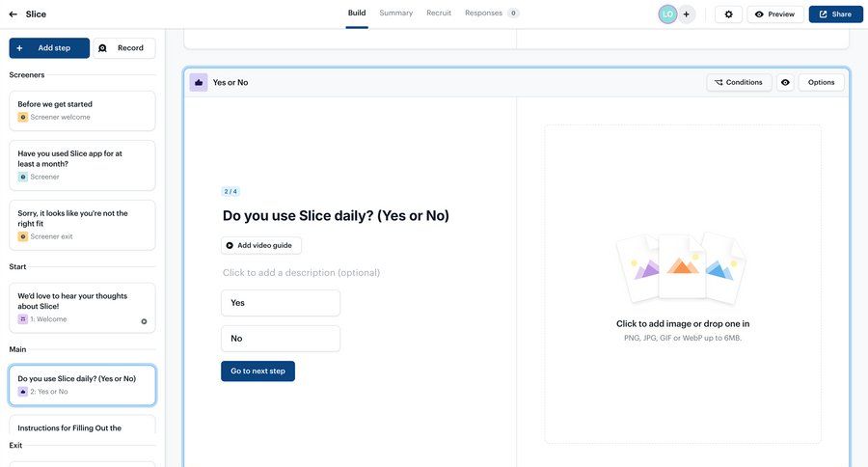Click the Responses count badge 0

coord(513,14)
